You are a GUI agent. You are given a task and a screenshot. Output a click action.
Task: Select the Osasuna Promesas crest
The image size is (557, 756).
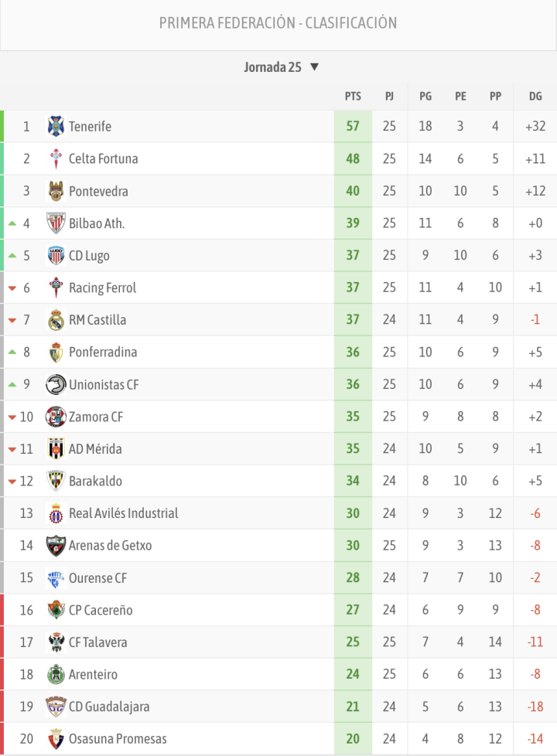56,738
